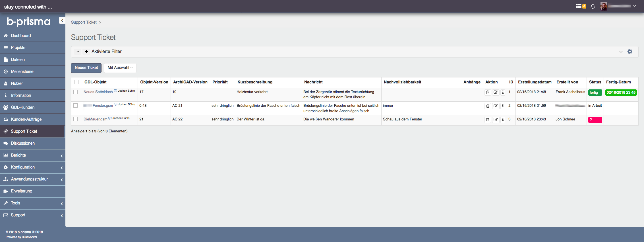Delete the Neues Satteldach ticket via trash icon
The image size is (644, 242).
[488, 92]
